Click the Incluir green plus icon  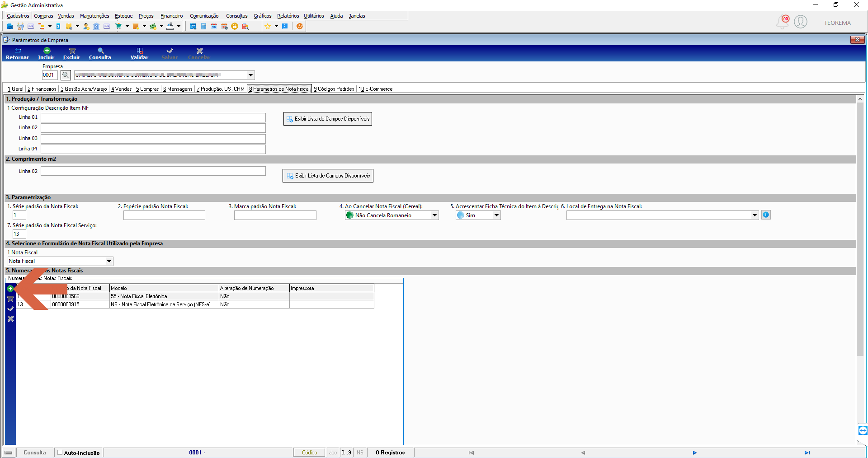pyautogui.click(x=47, y=51)
